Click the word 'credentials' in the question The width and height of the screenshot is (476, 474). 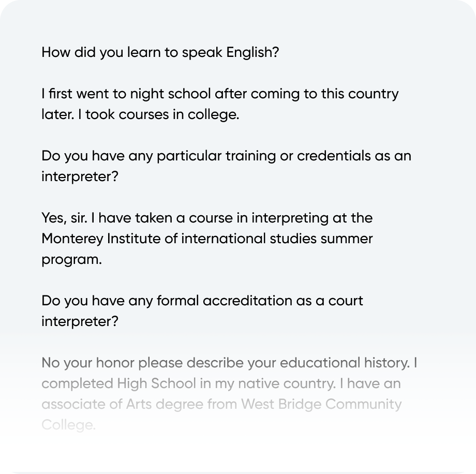pyautogui.click(x=334, y=156)
